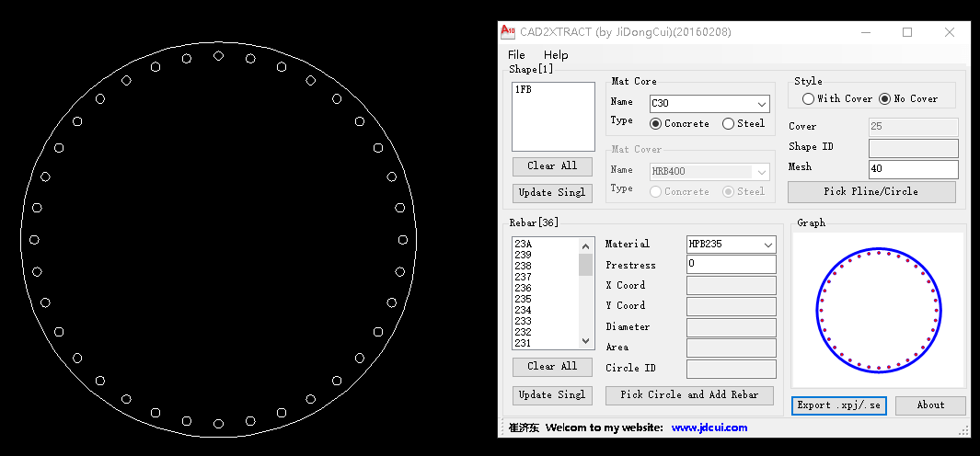980x456 pixels.
Task: Click the About button
Action: (930, 405)
